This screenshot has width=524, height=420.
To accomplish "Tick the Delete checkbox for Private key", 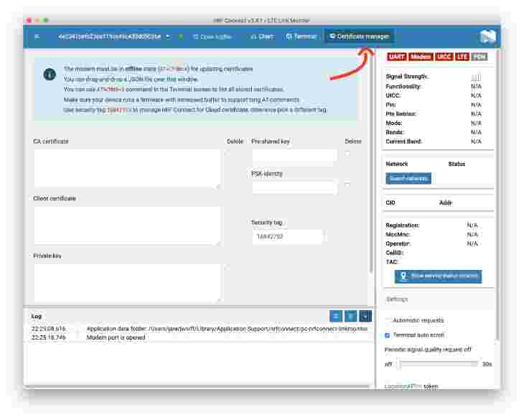I will tap(228, 267).
